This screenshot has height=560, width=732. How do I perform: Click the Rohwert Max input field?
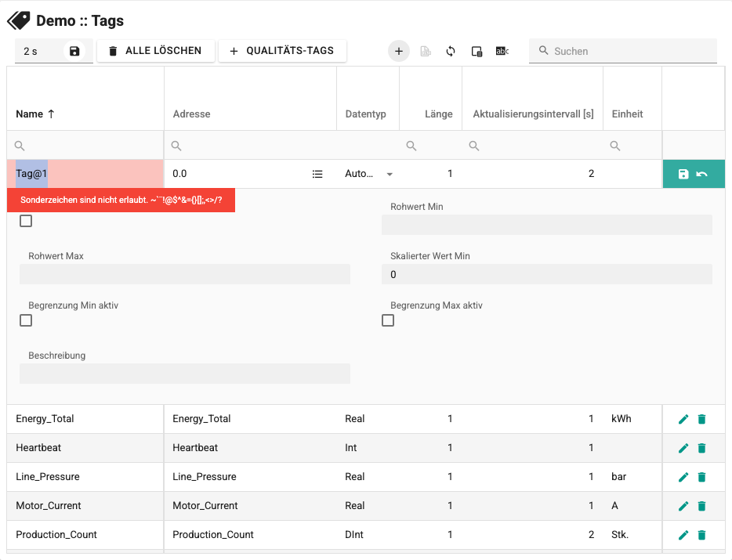(x=185, y=274)
